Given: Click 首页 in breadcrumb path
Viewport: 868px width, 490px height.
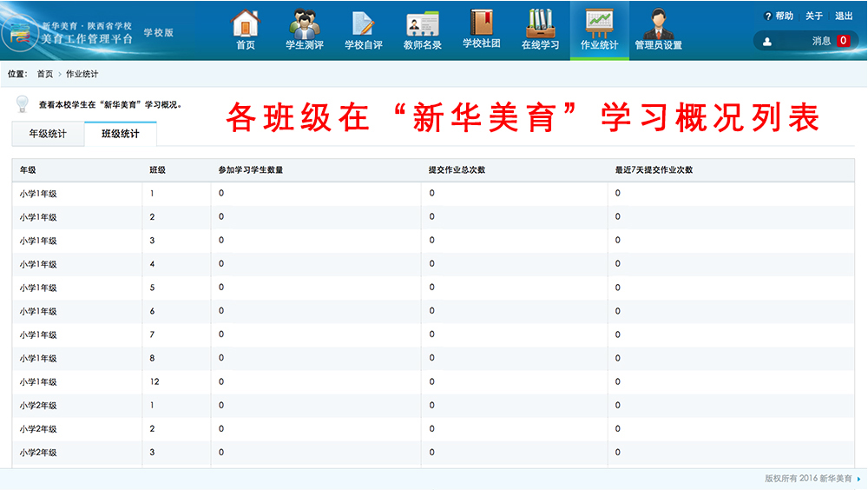Looking at the screenshot, I should 44,75.
